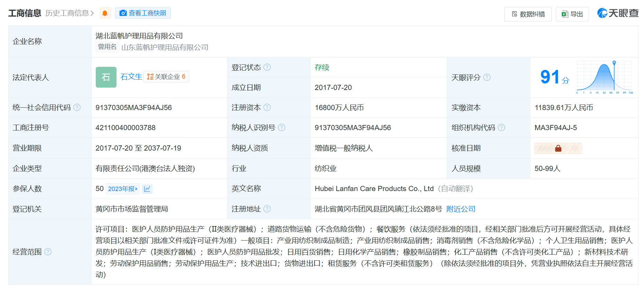Viewport: 644px width, 288px height.
Task: Open 历史工商信息 history link
Action: coord(70,13)
